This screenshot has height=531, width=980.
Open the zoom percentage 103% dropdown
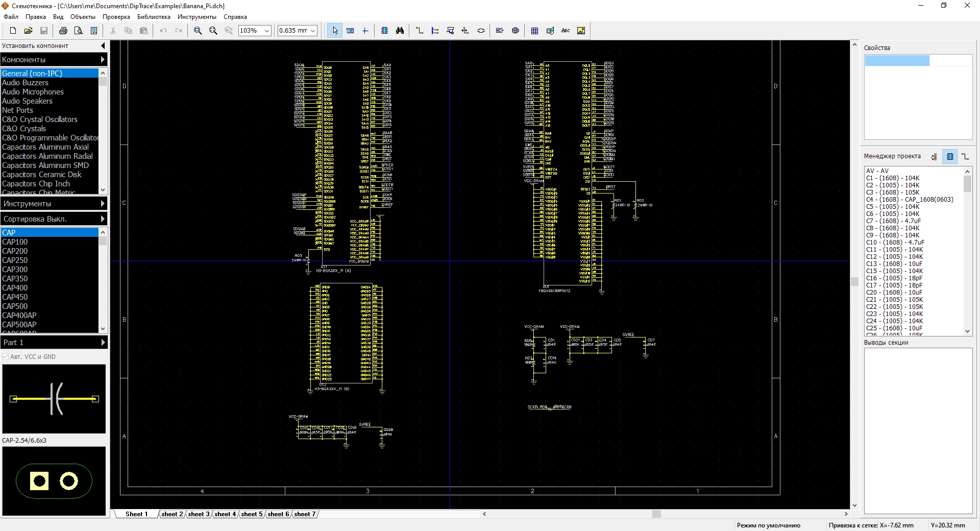(x=267, y=31)
